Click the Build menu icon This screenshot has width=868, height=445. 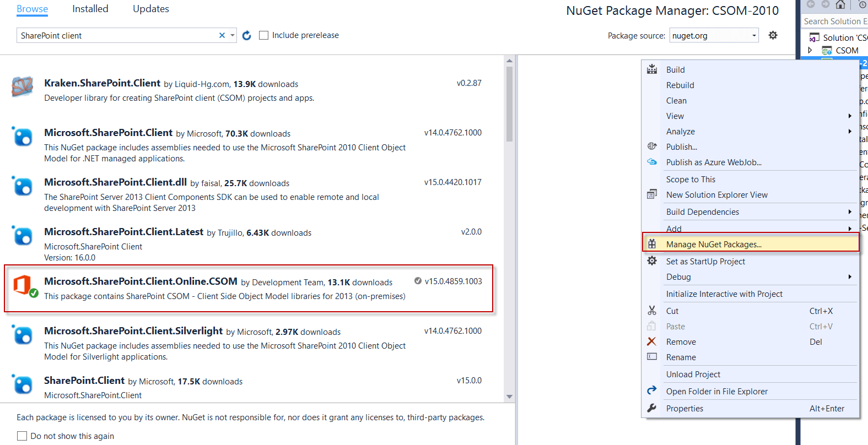coord(652,69)
